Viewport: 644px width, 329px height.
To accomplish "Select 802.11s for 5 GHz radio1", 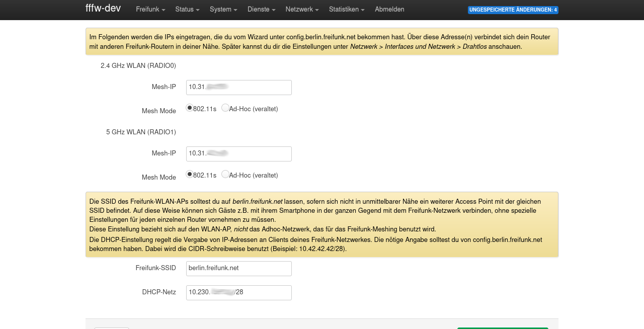I will point(190,174).
